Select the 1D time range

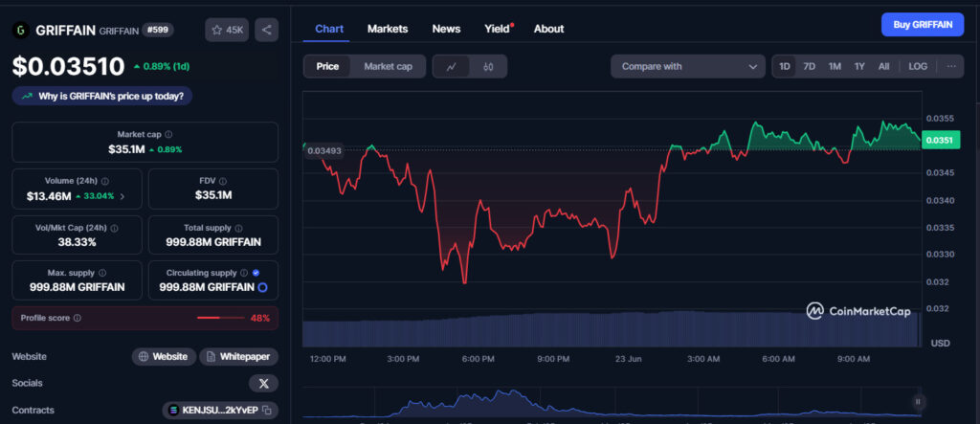pyautogui.click(x=785, y=66)
